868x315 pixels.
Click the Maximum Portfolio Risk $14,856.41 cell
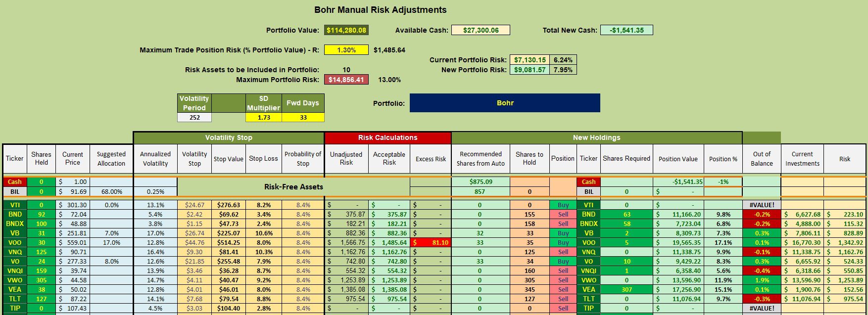[x=346, y=80]
